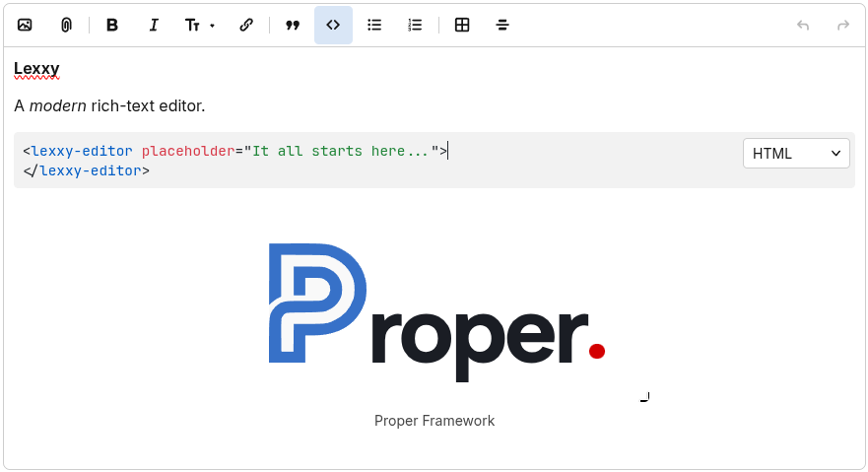Insert a table
This screenshot has height=472, width=868.
coord(462,25)
